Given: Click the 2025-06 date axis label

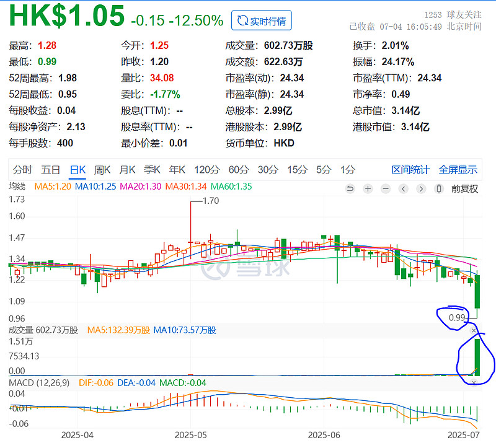Looking at the screenshot, I should pos(324,435).
